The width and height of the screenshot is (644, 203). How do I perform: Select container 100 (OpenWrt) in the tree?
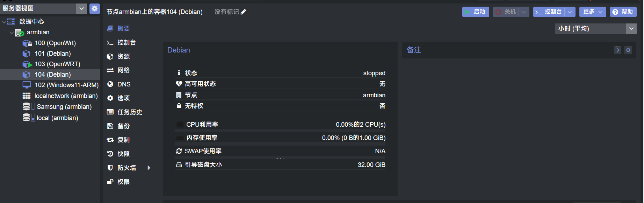pyautogui.click(x=55, y=43)
